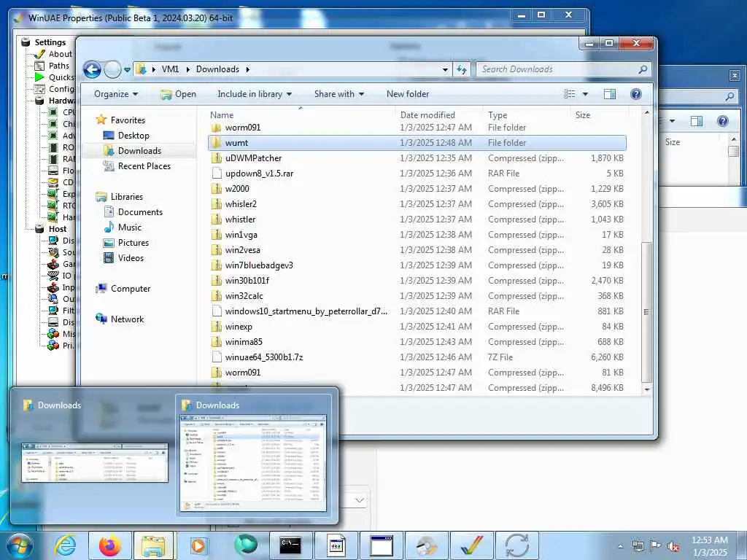Open Music library

coord(130,227)
